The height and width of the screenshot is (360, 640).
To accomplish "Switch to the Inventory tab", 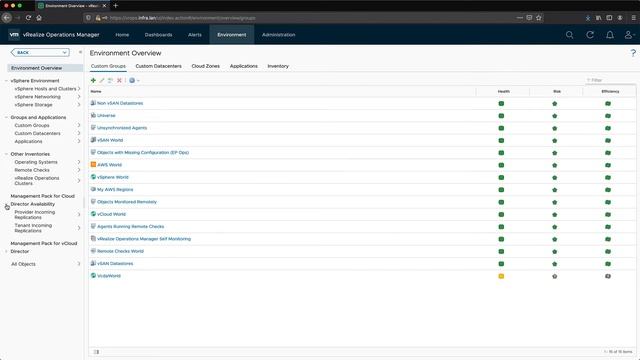I will [x=278, y=66].
